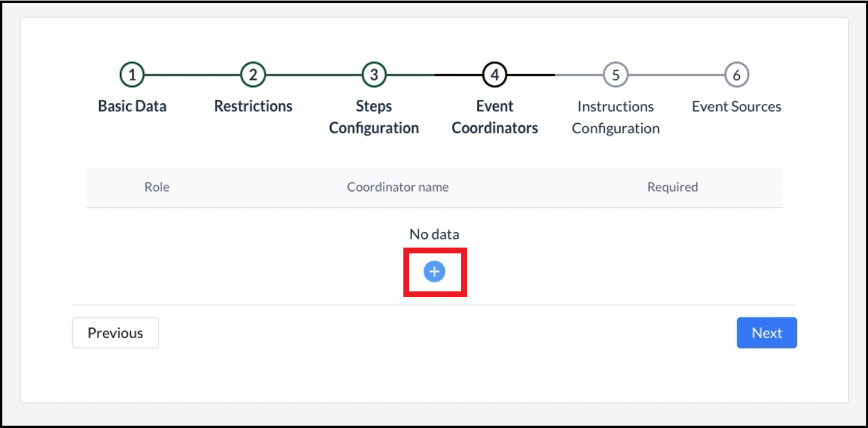Click the Role column header

[157, 187]
